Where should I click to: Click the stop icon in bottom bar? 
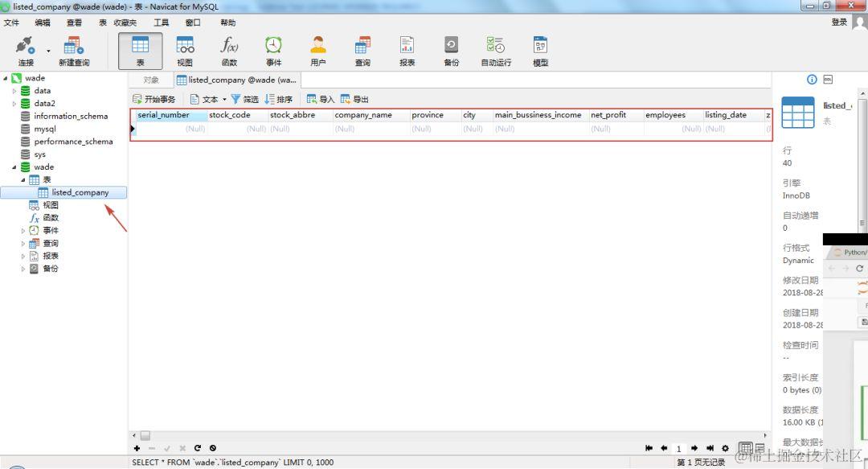[212, 448]
